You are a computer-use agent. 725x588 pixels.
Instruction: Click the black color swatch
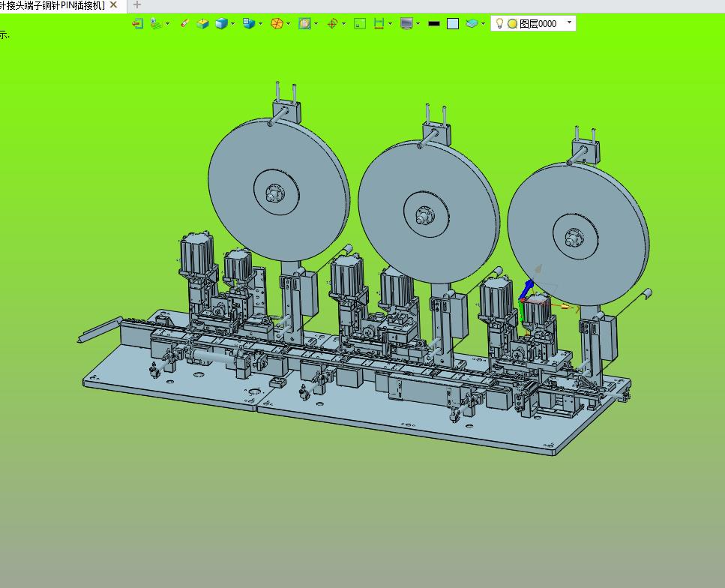pos(433,24)
